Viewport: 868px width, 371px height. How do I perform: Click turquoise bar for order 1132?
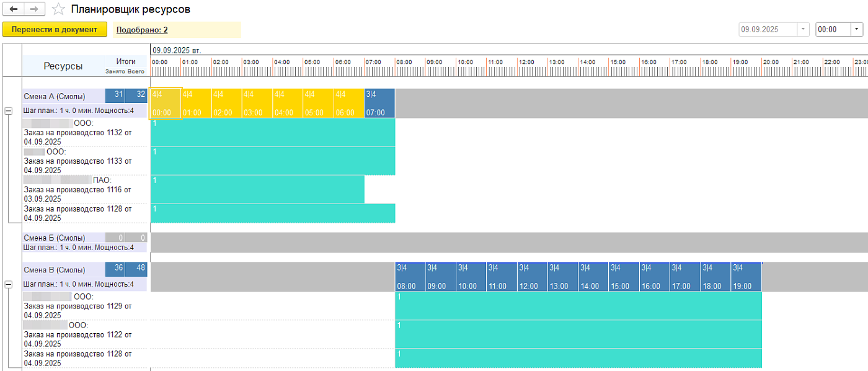pyautogui.click(x=273, y=132)
